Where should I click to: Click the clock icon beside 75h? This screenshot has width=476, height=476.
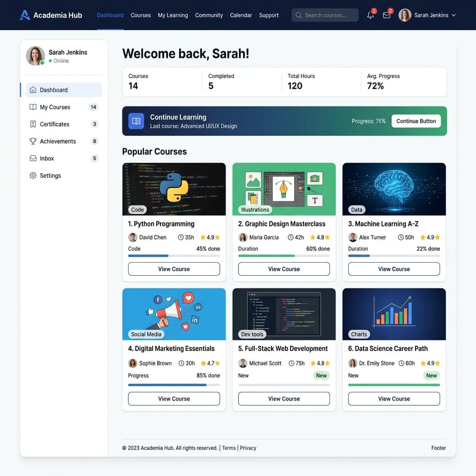click(291, 363)
